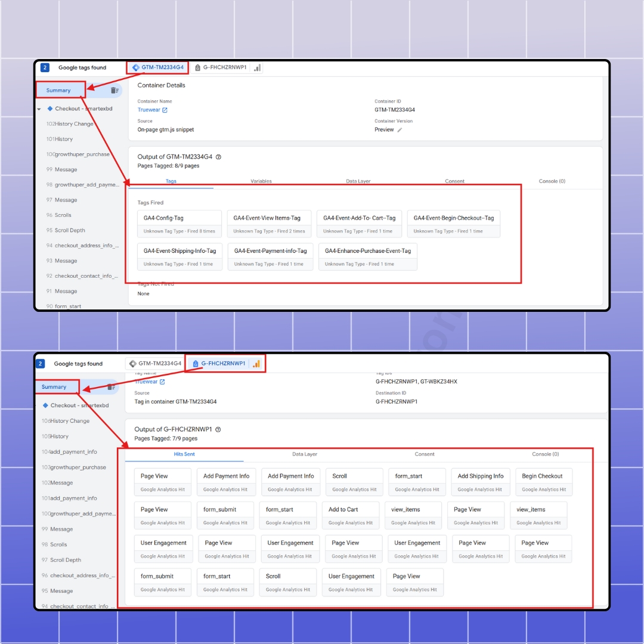This screenshot has width=644, height=644.
Task: Select event 105 History
Action: click(x=55, y=436)
